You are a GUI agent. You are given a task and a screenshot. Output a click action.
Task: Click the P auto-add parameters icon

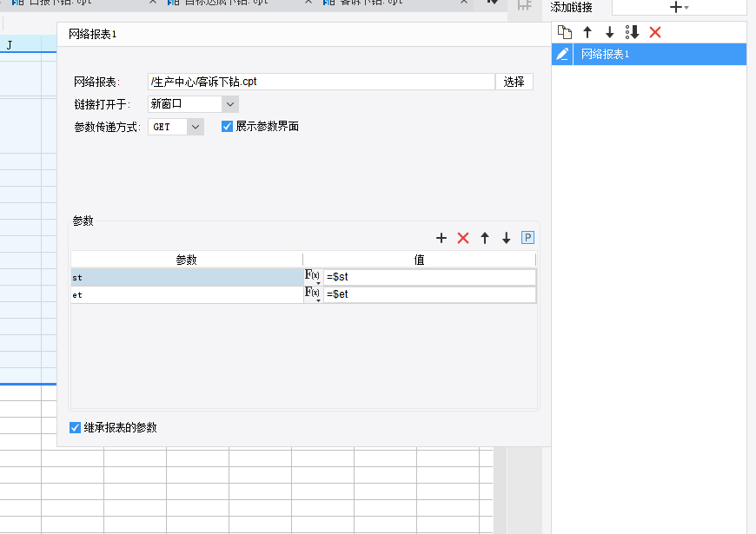[x=527, y=238]
